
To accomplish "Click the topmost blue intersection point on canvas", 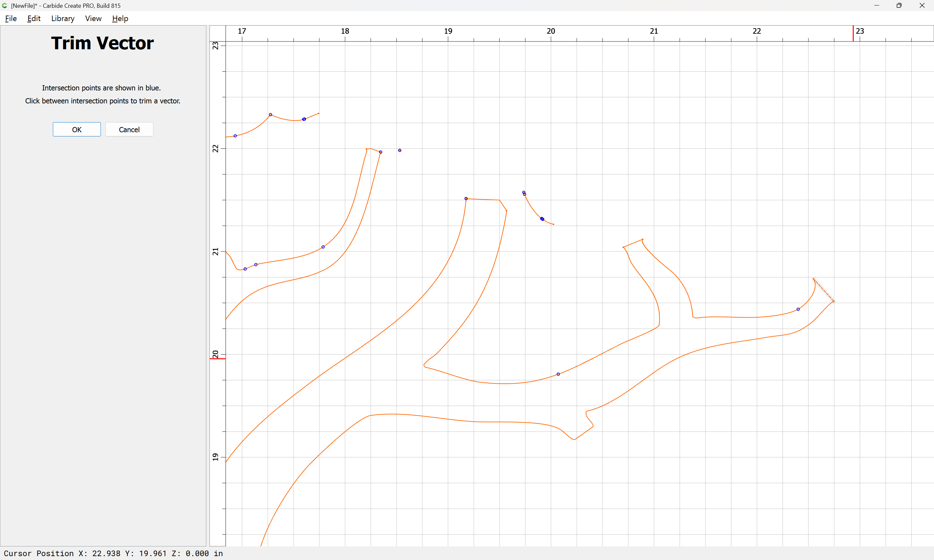I will tap(270, 114).
